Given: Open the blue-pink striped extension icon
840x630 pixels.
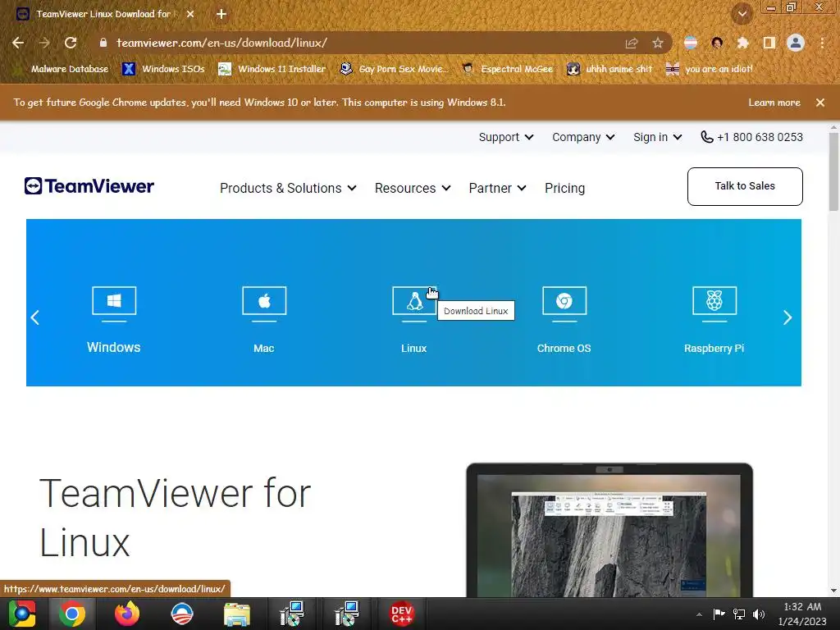Looking at the screenshot, I should (x=691, y=43).
